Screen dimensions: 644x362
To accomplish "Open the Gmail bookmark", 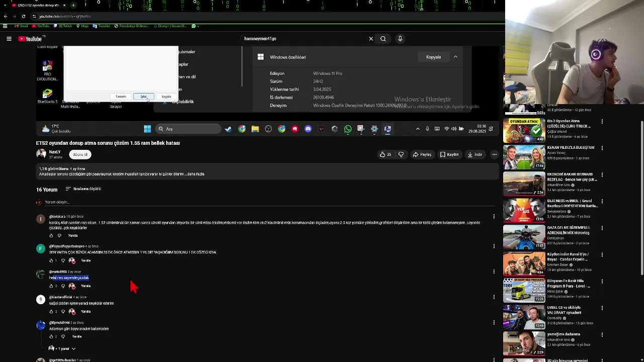I will pyautogui.click(x=22, y=26).
